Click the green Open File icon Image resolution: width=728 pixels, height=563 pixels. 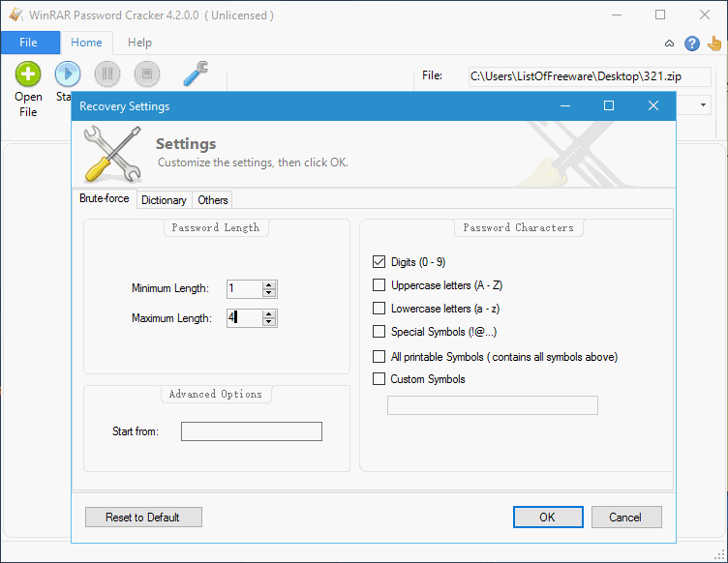point(28,74)
